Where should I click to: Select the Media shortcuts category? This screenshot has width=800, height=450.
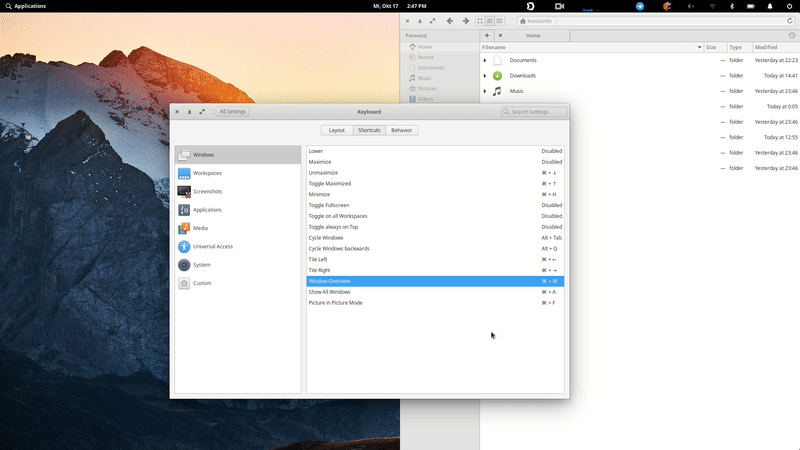click(x=238, y=228)
